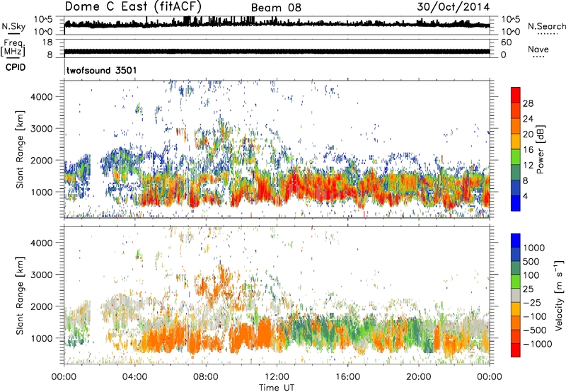Click the '-25' velocity colorbar tick
The width and height of the screenshot is (566, 392).
(532, 303)
